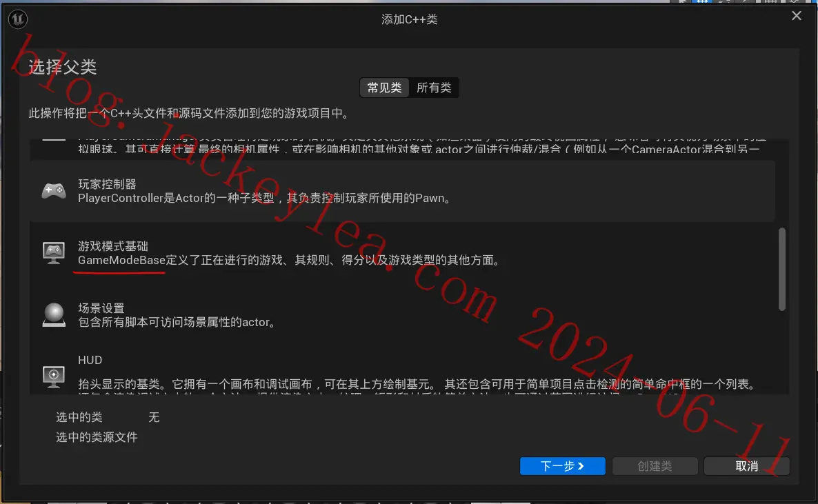The image size is (818, 504).
Task: Choose the 玩家控制器 parent class row
Action: 402,191
